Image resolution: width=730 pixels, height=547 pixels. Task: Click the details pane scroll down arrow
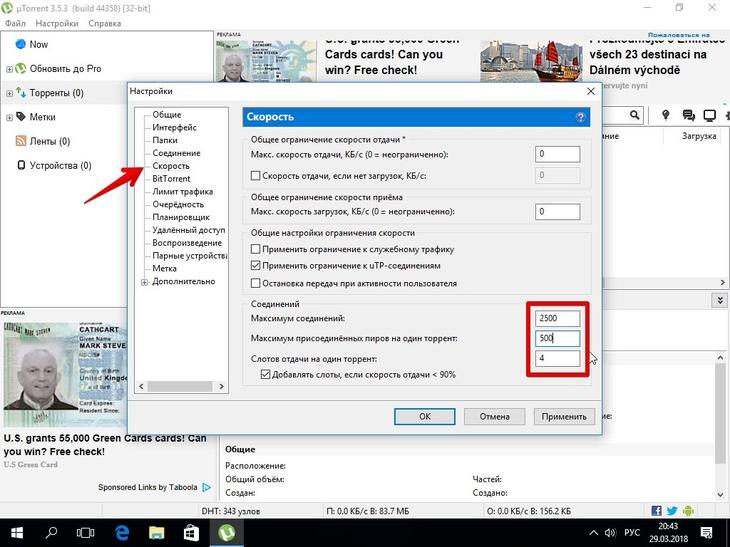point(720,495)
